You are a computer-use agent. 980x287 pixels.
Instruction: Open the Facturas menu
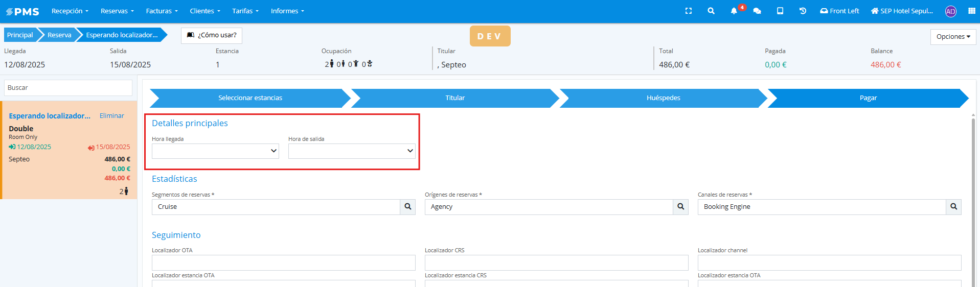[162, 11]
